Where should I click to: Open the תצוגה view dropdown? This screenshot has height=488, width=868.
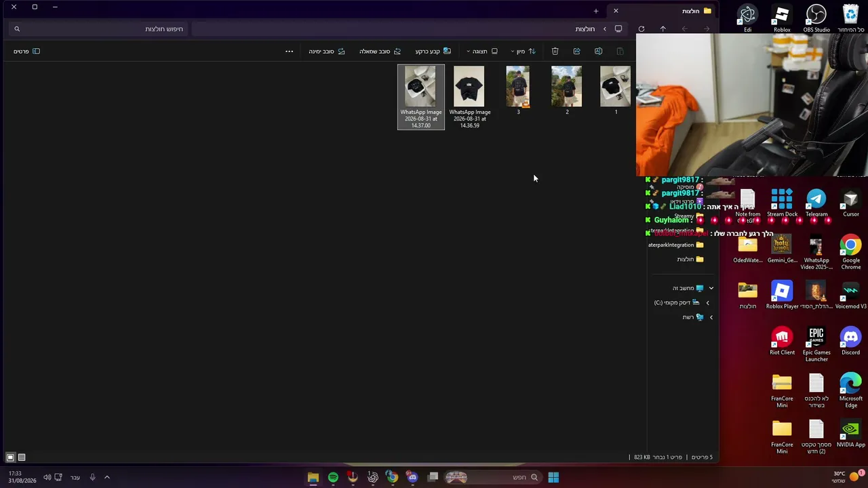[x=482, y=52]
